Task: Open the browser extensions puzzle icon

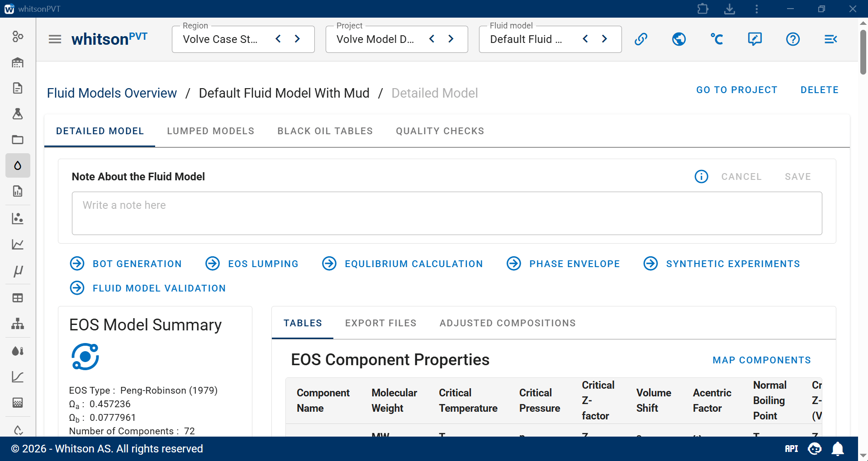Action: point(702,9)
